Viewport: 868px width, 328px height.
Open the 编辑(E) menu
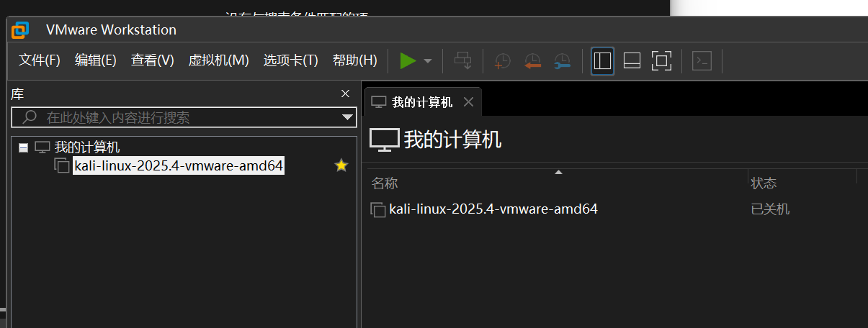coord(95,60)
